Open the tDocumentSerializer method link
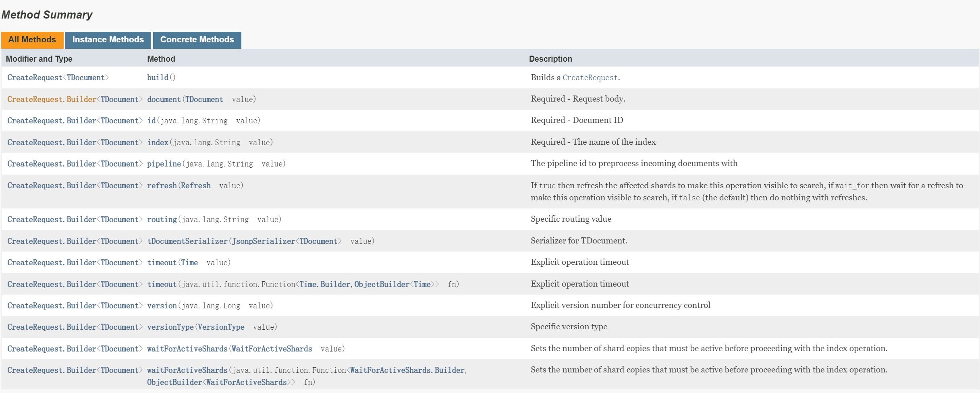This screenshot has height=393, width=980. pyautogui.click(x=187, y=241)
